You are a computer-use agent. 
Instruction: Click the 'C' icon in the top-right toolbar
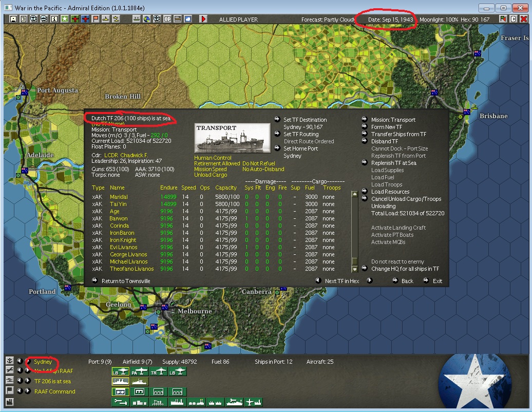514,19
